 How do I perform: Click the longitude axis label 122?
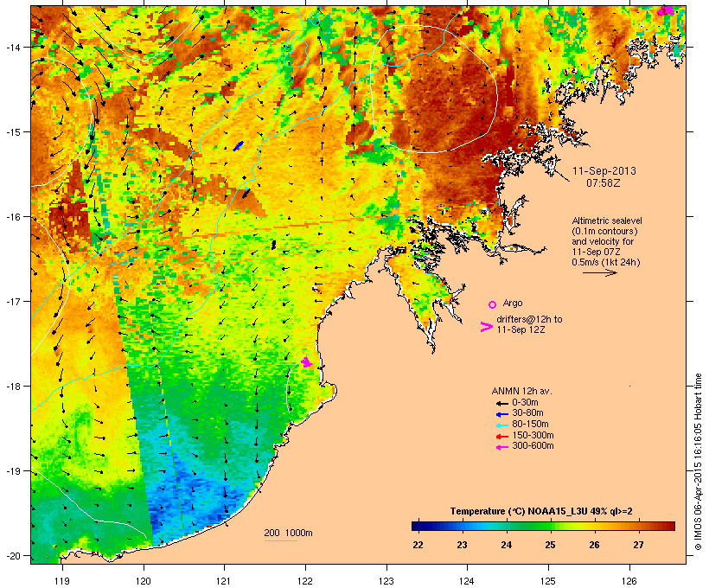(305, 580)
